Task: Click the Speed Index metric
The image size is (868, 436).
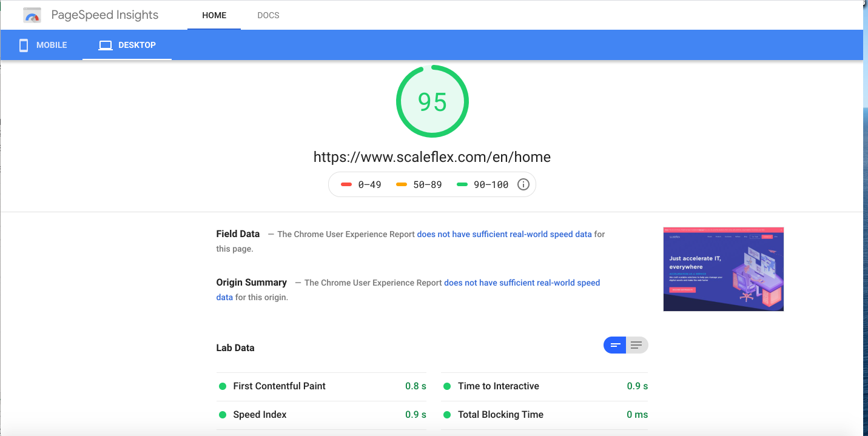Action: point(321,415)
